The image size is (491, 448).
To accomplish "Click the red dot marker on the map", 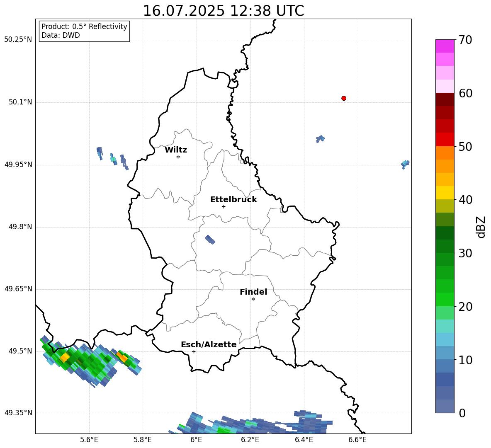I will coord(344,98).
